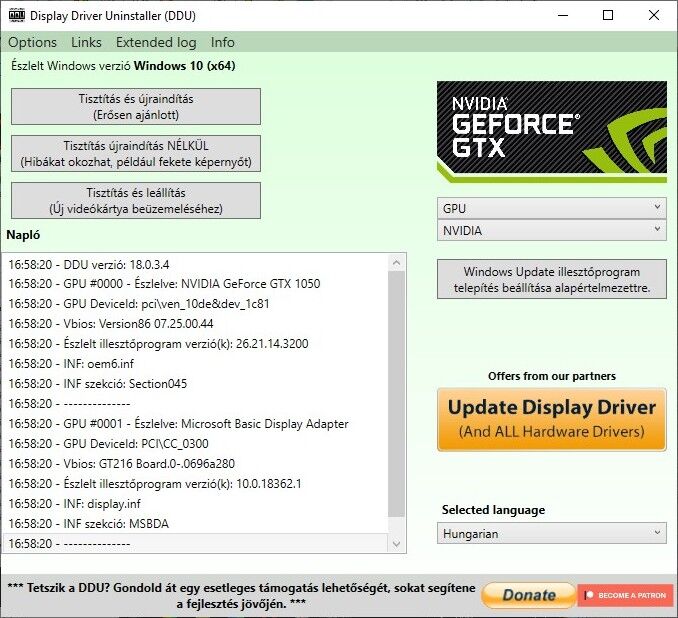This screenshot has width=678, height=618.
Task: Open the GPU device type dropdown
Action: click(552, 208)
